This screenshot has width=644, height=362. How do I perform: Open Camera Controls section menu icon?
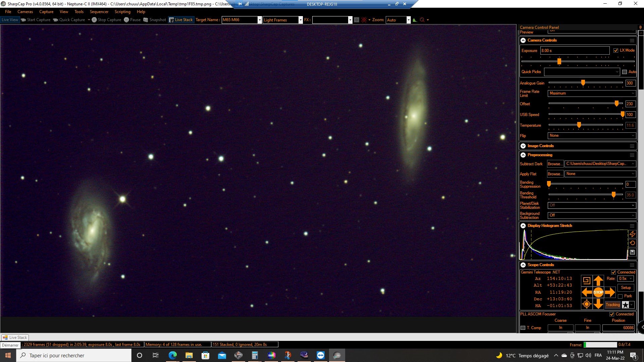tap(632, 41)
